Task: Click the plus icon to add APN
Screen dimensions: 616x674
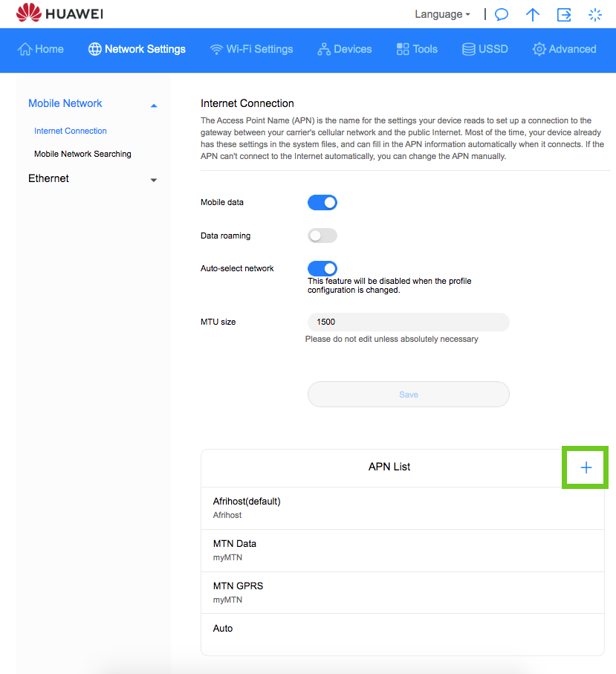Action: [x=586, y=467]
